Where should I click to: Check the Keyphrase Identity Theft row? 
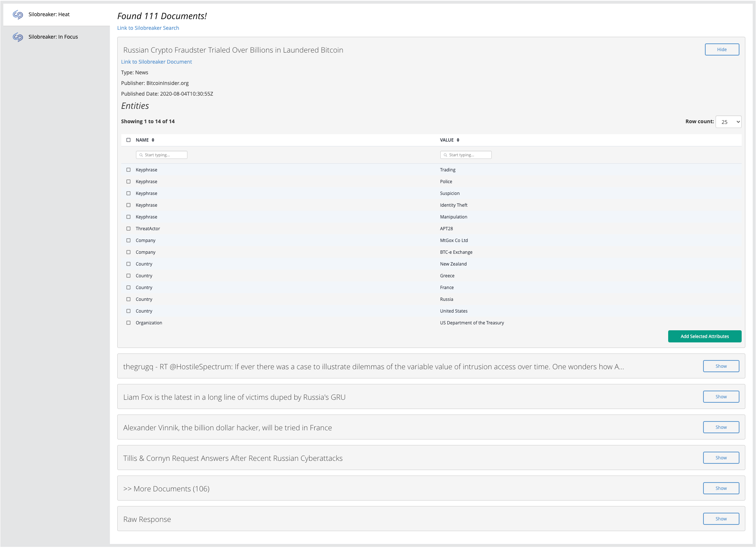coord(128,205)
